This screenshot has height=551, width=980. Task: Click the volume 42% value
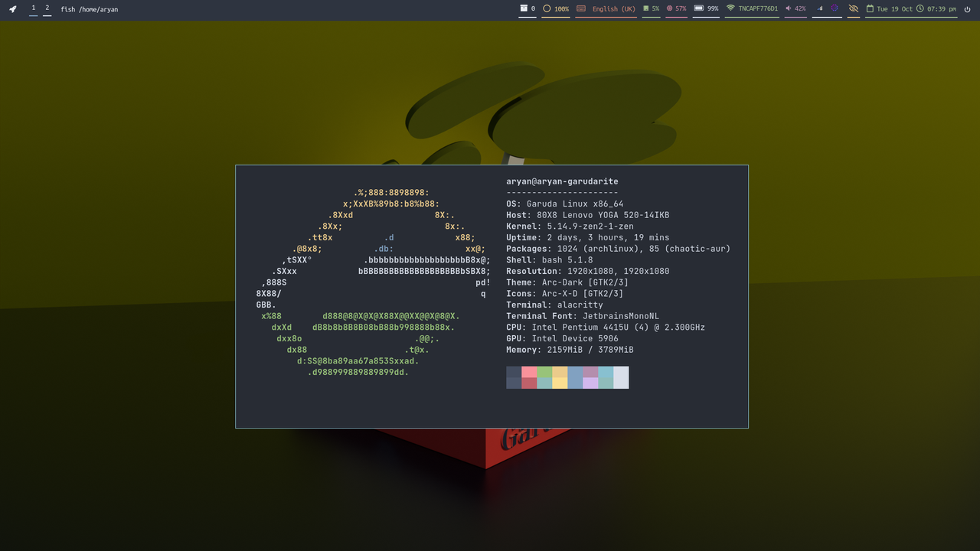(x=800, y=9)
